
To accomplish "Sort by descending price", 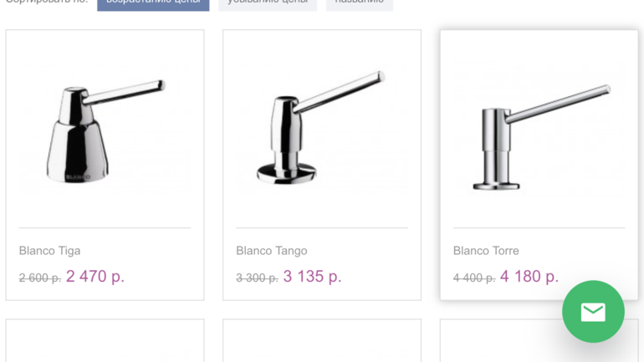I will (268, 3).
